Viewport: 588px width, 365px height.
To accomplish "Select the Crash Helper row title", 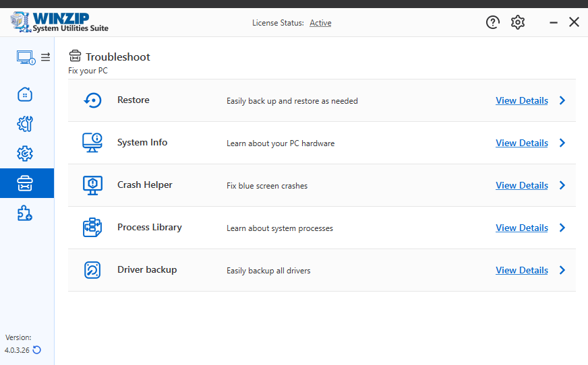I will pos(145,185).
